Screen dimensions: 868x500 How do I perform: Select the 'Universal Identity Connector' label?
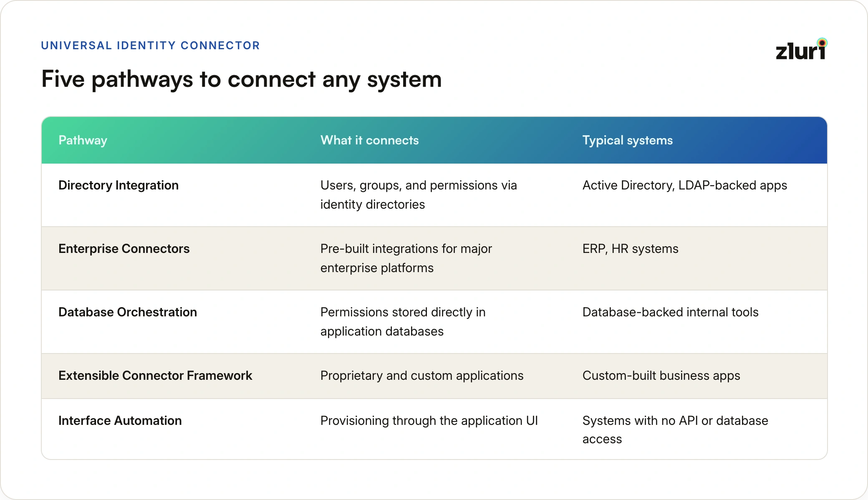click(151, 45)
